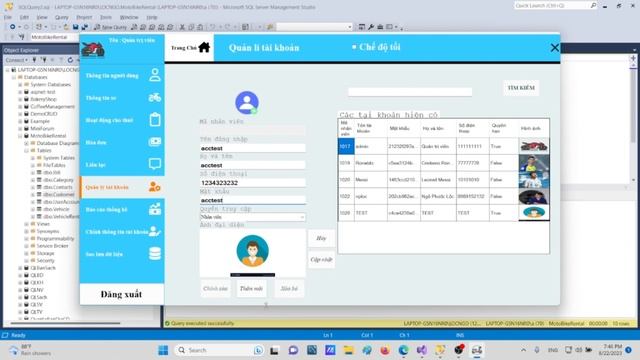
Task: Click the account search text field
Action: 410,92
